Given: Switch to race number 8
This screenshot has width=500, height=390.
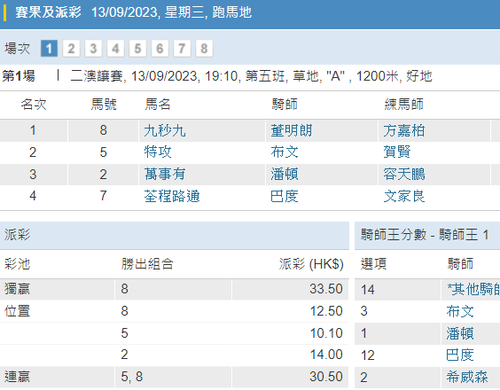Looking at the screenshot, I should [x=204, y=48].
